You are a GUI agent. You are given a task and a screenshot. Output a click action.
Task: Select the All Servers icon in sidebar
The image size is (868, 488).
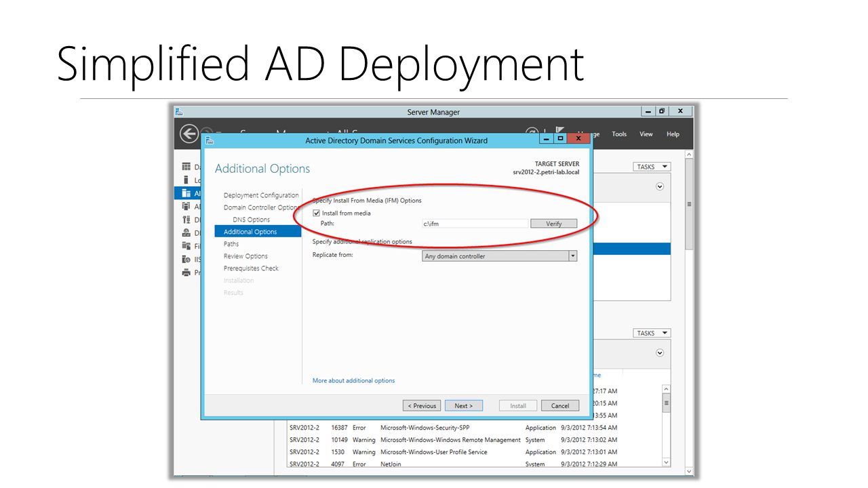186,193
